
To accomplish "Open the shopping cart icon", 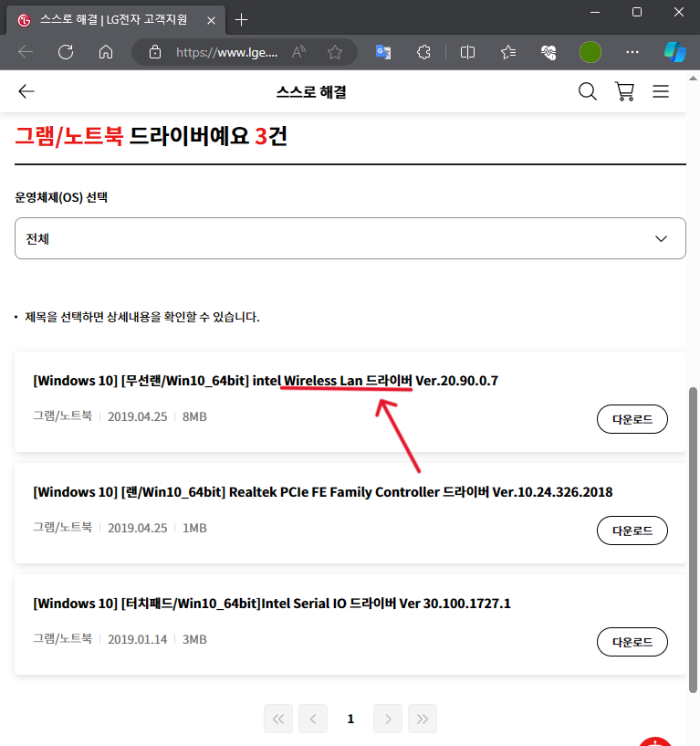I will tap(624, 91).
